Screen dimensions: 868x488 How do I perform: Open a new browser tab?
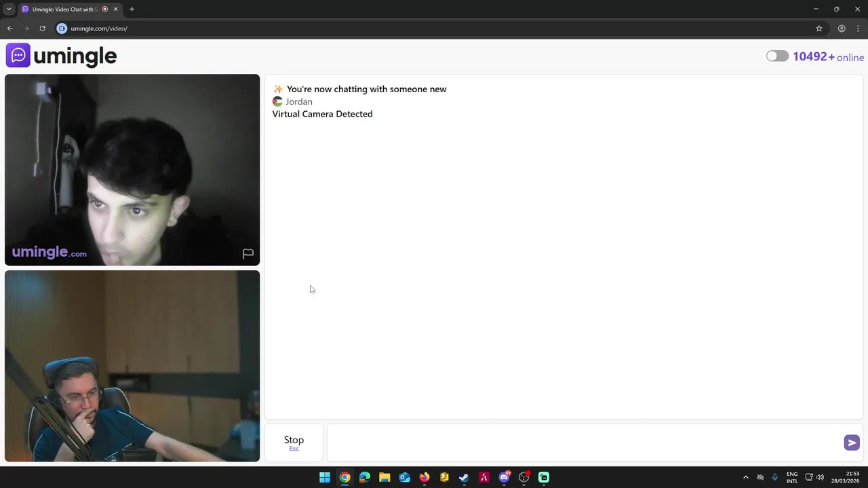tap(132, 9)
